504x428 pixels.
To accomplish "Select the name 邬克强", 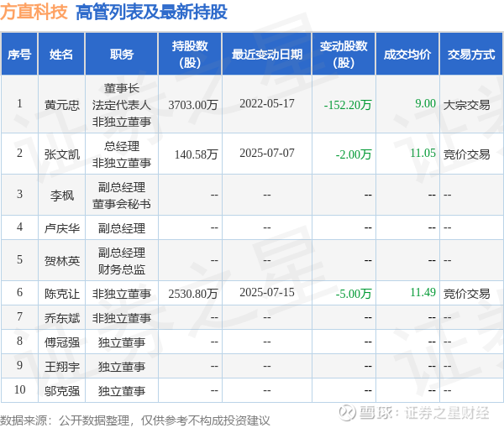I will pos(61,391).
